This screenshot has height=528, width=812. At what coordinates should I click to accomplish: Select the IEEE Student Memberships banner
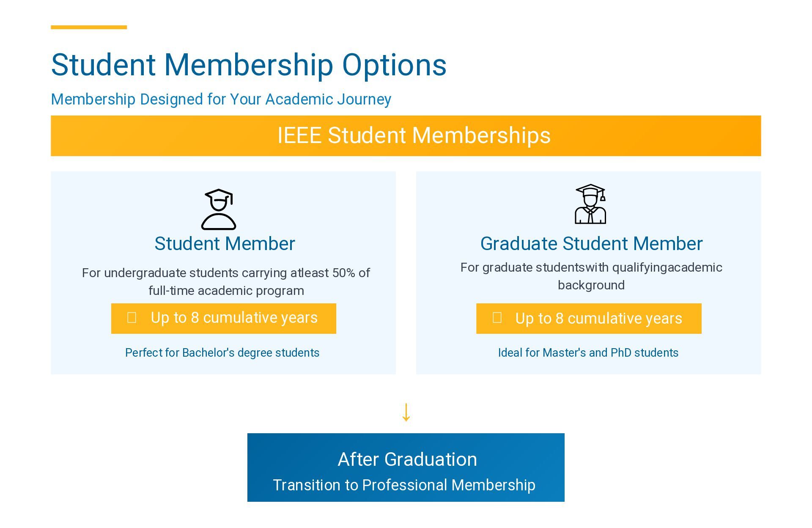click(406, 136)
